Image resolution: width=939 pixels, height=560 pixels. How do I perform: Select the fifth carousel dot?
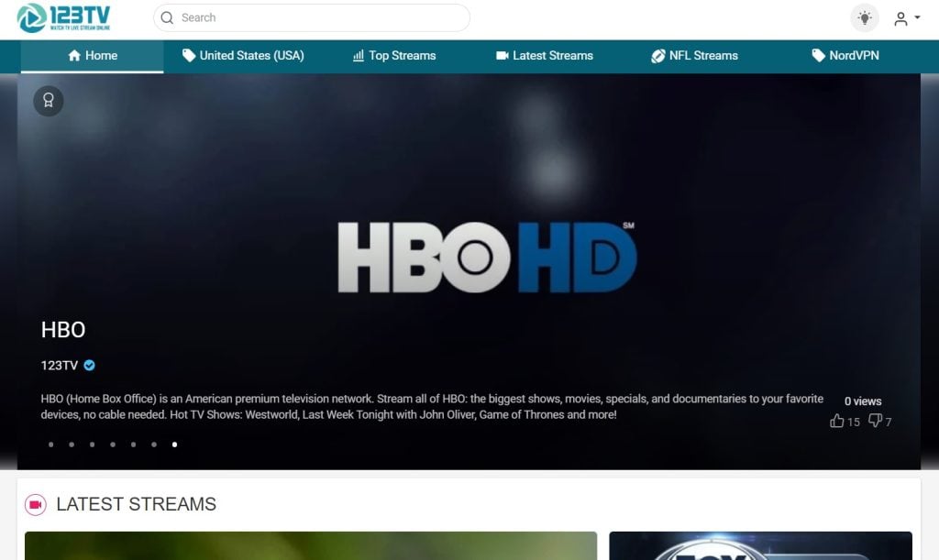134,445
